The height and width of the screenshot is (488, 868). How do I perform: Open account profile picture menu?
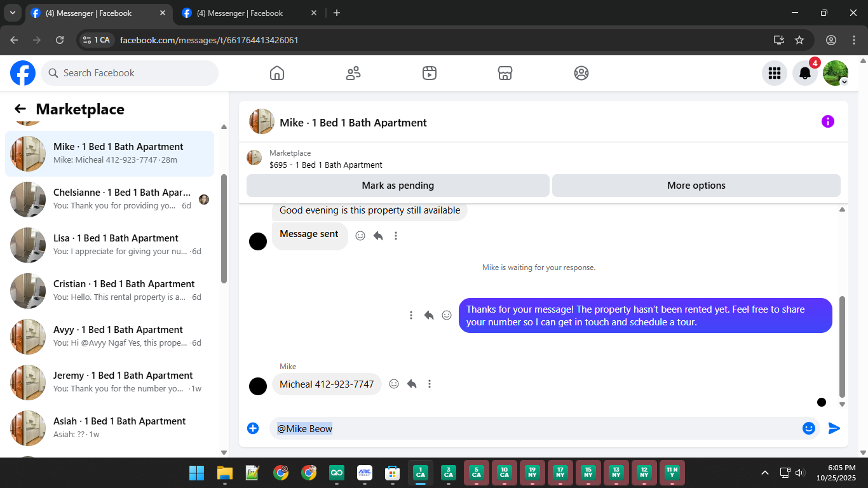click(x=836, y=73)
